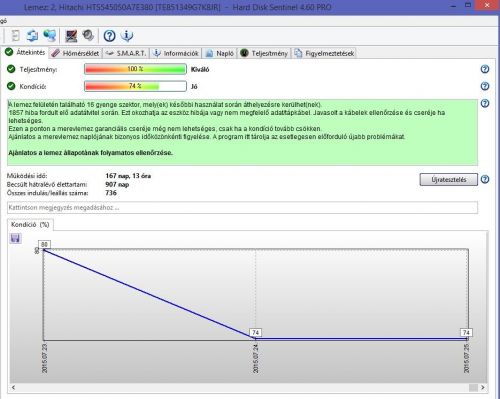
Task: Click help icon next to Újratesztelés button
Action: click(x=485, y=180)
